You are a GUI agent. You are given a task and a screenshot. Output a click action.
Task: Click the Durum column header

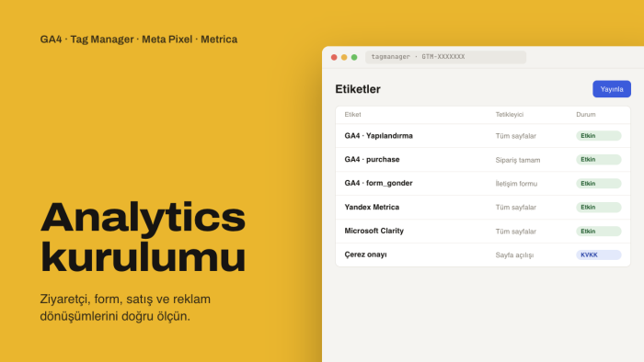coord(586,114)
